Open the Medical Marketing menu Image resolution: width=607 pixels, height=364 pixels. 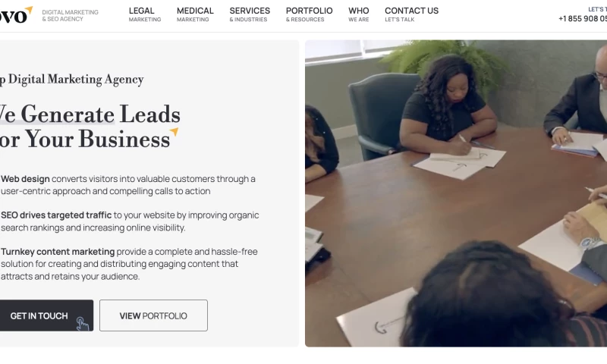(x=195, y=14)
